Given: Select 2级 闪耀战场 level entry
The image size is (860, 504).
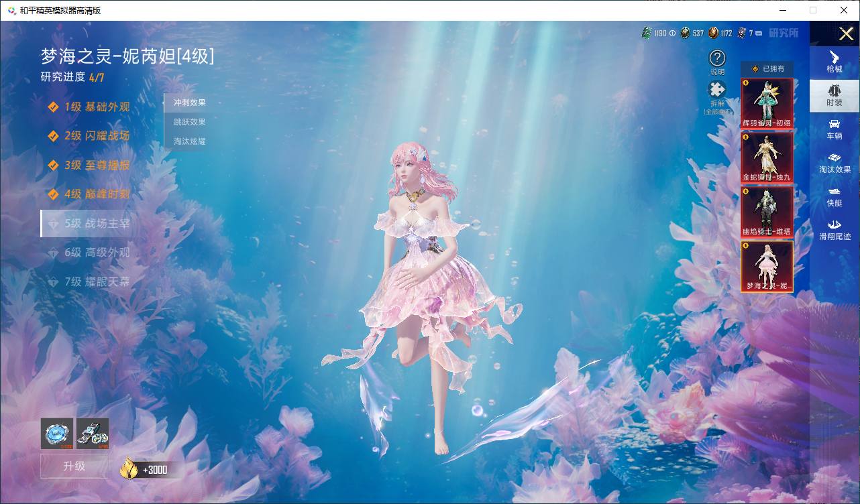Looking at the screenshot, I should pyautogui.click(x=89, y=136).
